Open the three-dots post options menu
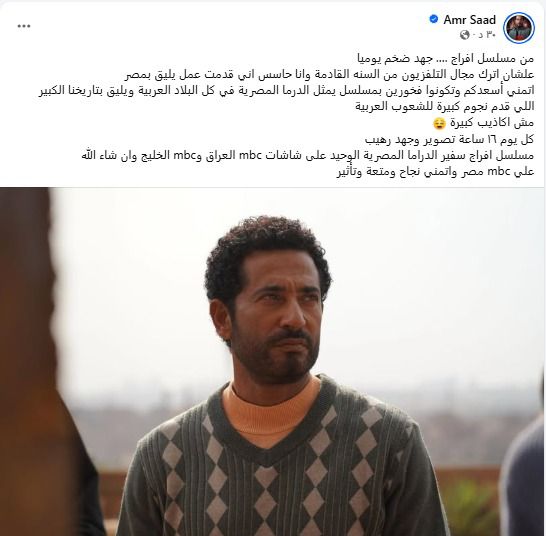 point(24,26)
